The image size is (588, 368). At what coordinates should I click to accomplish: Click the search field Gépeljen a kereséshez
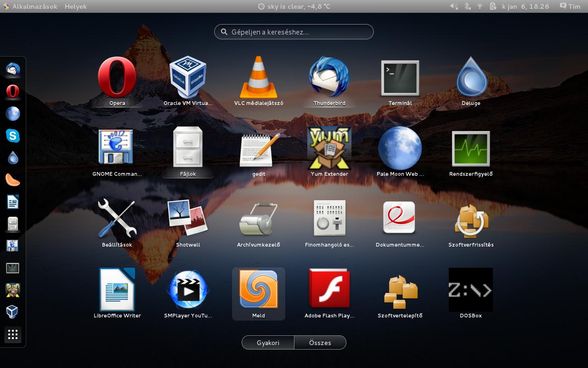pos(294,32)
